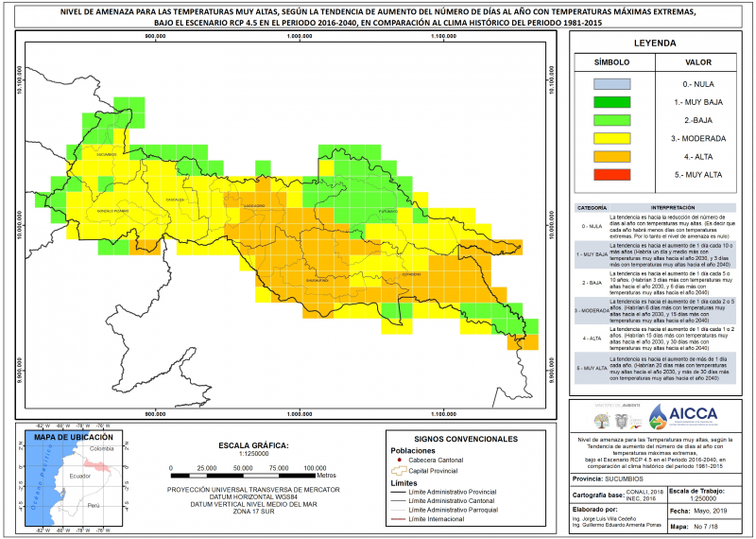Click the '3 - MODERADA' interpretation row
The width and height of the screenshot is (756, 539).
pos(655,311)
